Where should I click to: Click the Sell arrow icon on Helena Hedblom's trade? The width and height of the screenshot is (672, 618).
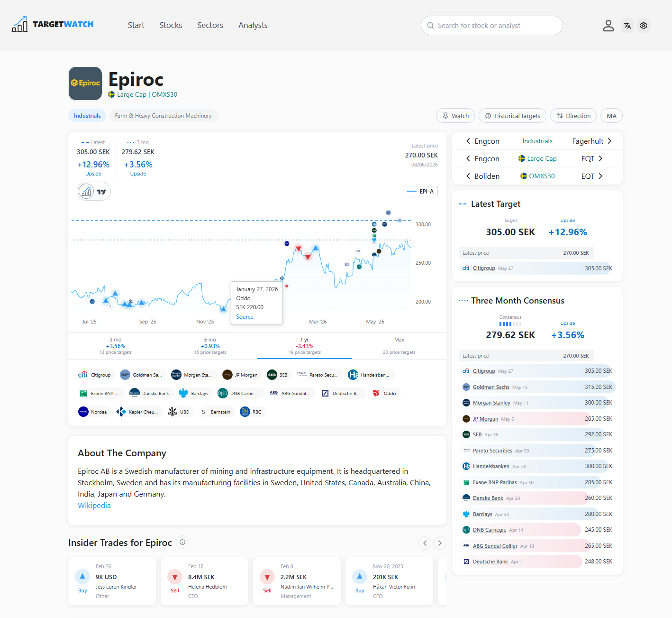tap(175, 576)
